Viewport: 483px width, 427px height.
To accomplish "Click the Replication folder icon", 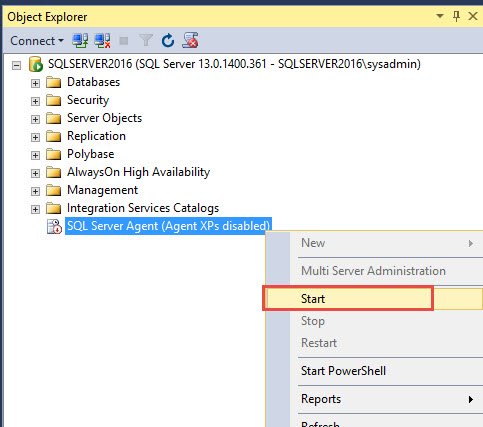I will tap(53, 136).
